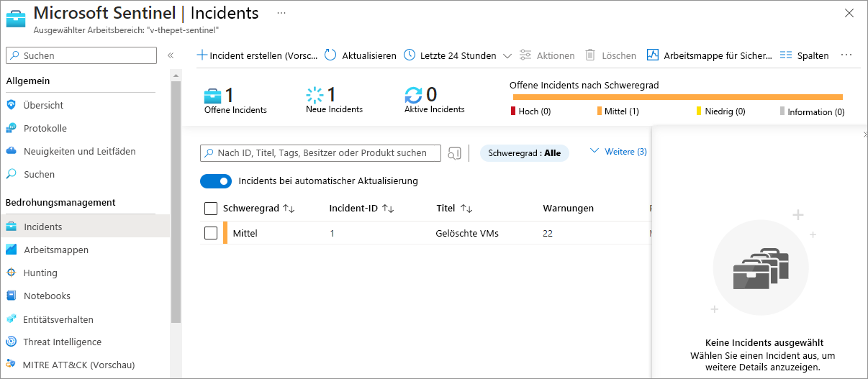Click the incident search field
The width and height of the screenshot is (868, 379).
tap(320, 152)
